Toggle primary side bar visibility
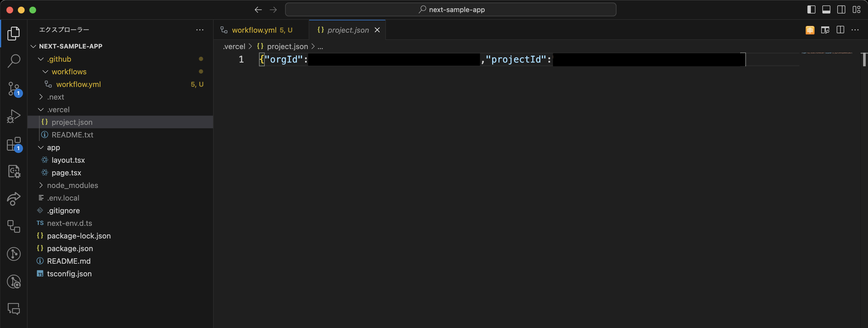Image resolution: width=868 pixels, height=328 pixels. tap(811, 10)
